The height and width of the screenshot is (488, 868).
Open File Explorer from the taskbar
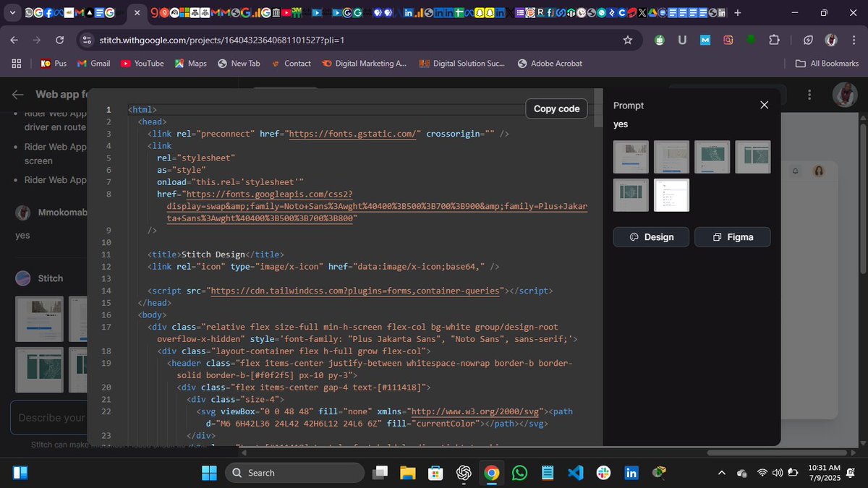pos(408,473)
